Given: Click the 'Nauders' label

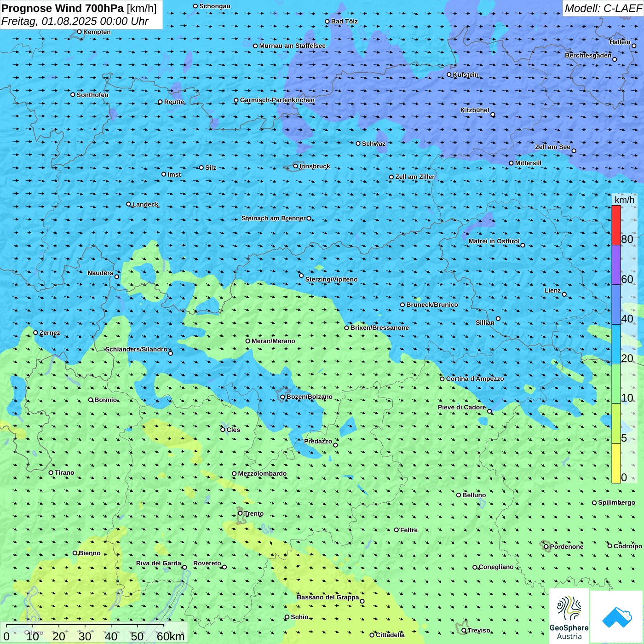Looking at the screenshot, I should [x=100, y=273].
